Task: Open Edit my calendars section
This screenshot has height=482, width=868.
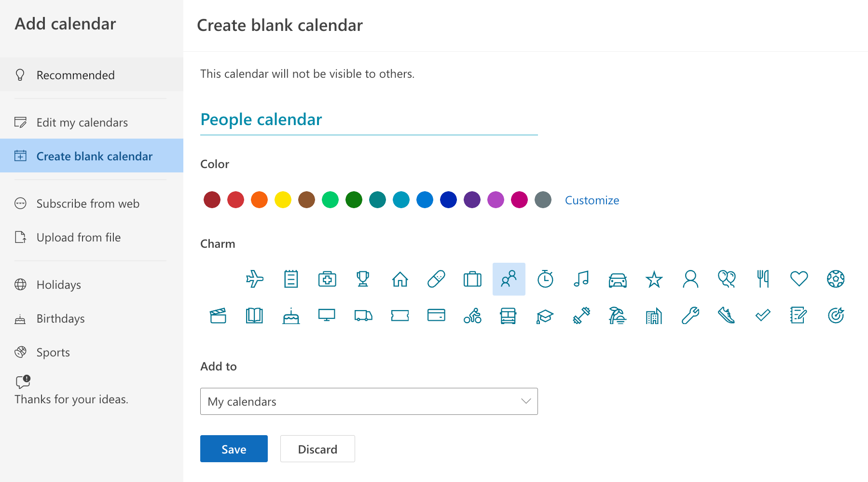Action: tap(82, 123)
